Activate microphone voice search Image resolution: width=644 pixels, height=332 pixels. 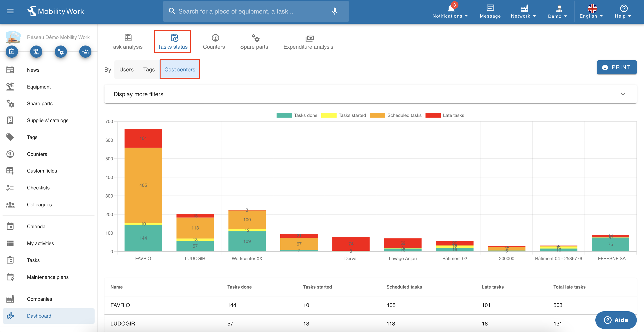(335, 11)
